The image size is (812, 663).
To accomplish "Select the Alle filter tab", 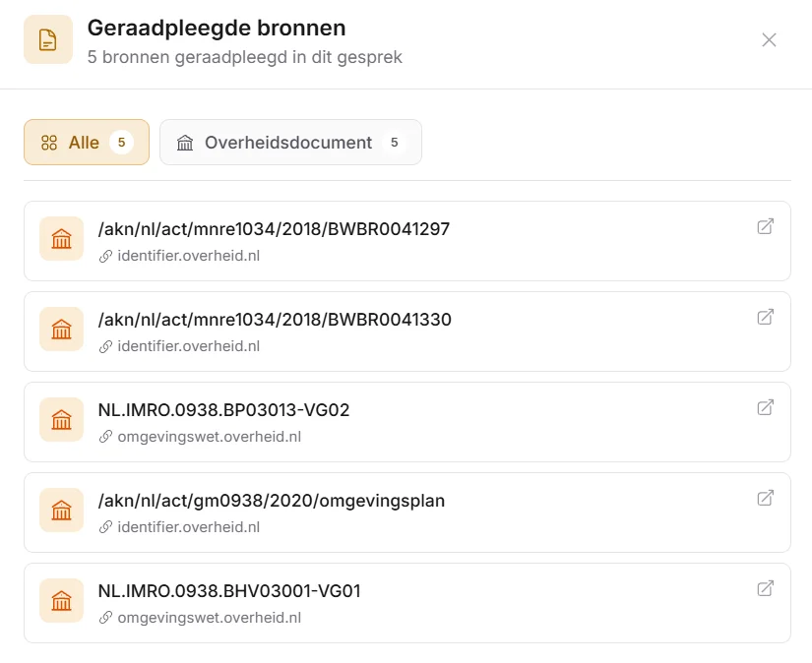I will (x=87, y=143).
